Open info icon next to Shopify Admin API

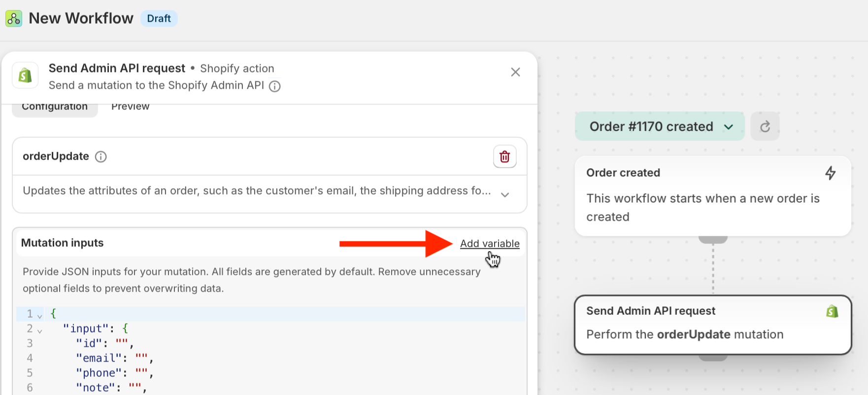[275, 86]
